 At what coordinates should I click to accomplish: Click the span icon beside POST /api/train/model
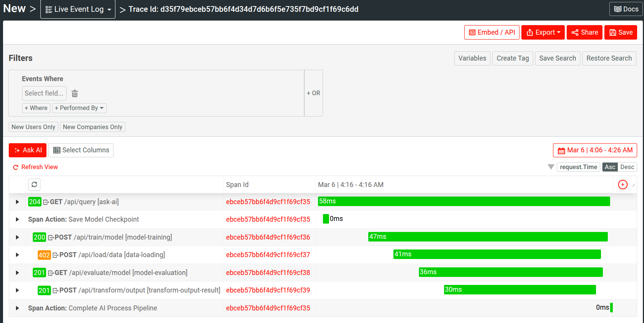pyautogui.click(x=51, y=238)
